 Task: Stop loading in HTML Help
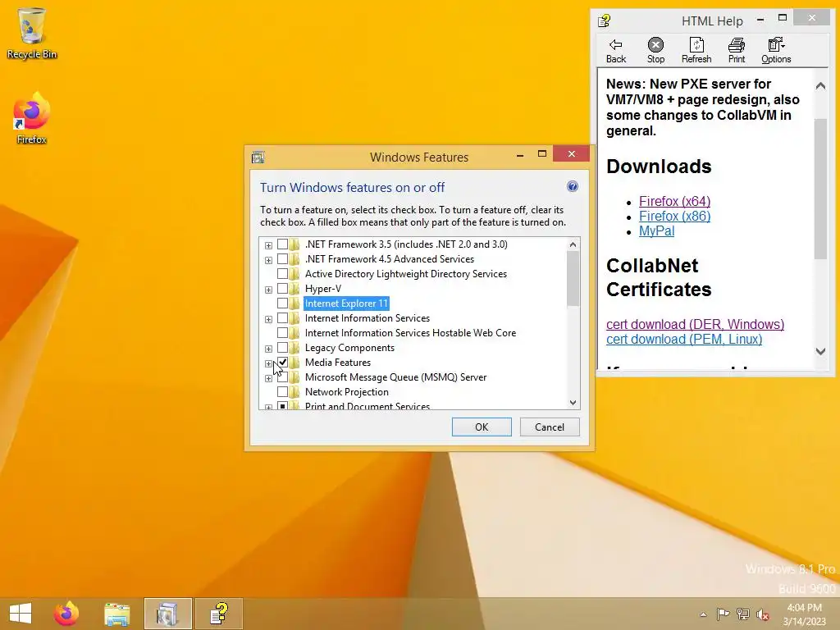pyautogui.click(x=655, y=51)
